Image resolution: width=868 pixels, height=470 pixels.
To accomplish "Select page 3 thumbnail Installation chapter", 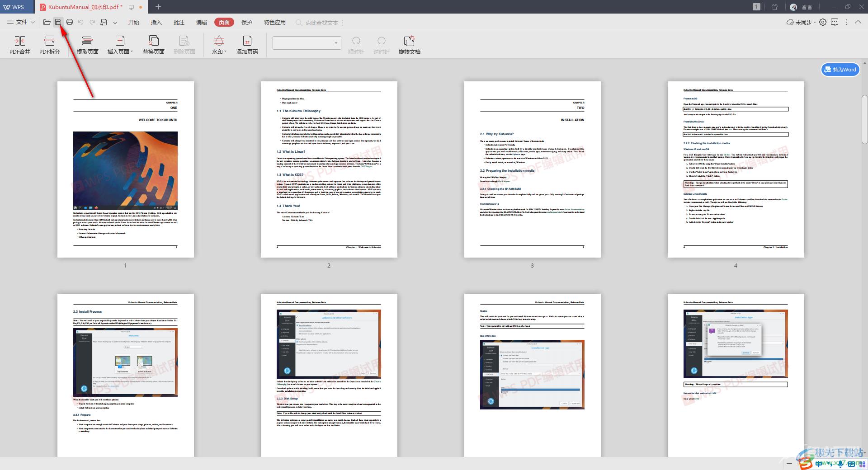I will (x=533, y=169).
